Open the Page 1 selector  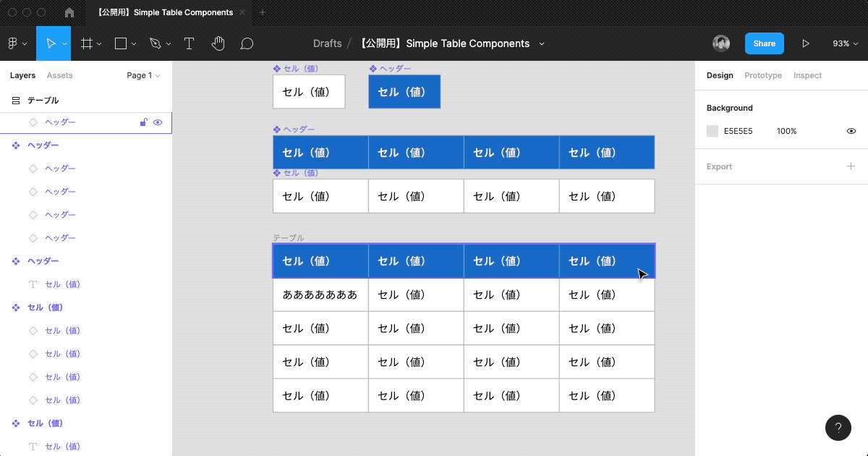click(142, 75)
